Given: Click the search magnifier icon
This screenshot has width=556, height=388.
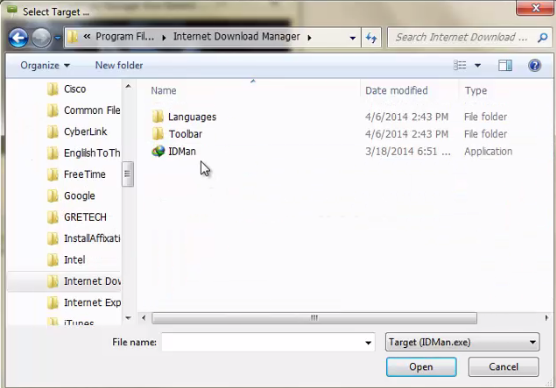Looking at the screenshot, I should point(543,37).
